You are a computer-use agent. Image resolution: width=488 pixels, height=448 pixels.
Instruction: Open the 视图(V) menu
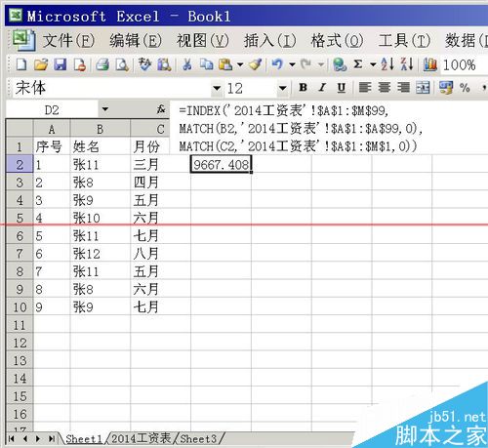(x=203, y=41)
